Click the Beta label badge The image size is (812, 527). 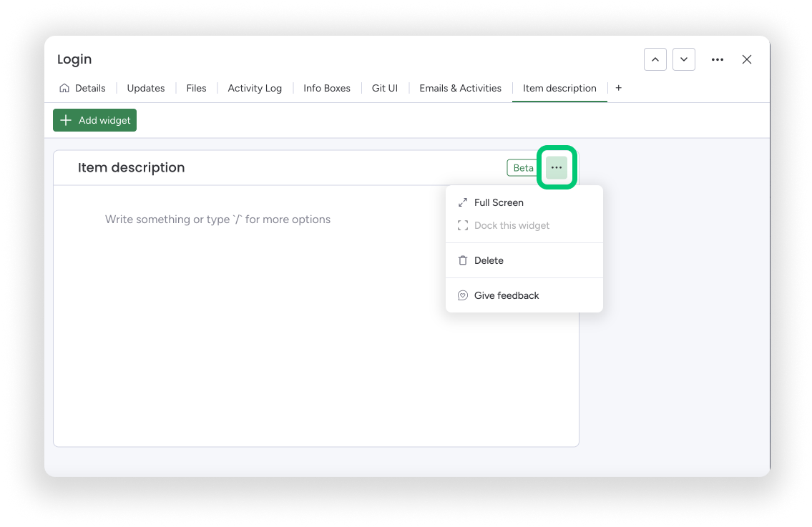(523, 168)
